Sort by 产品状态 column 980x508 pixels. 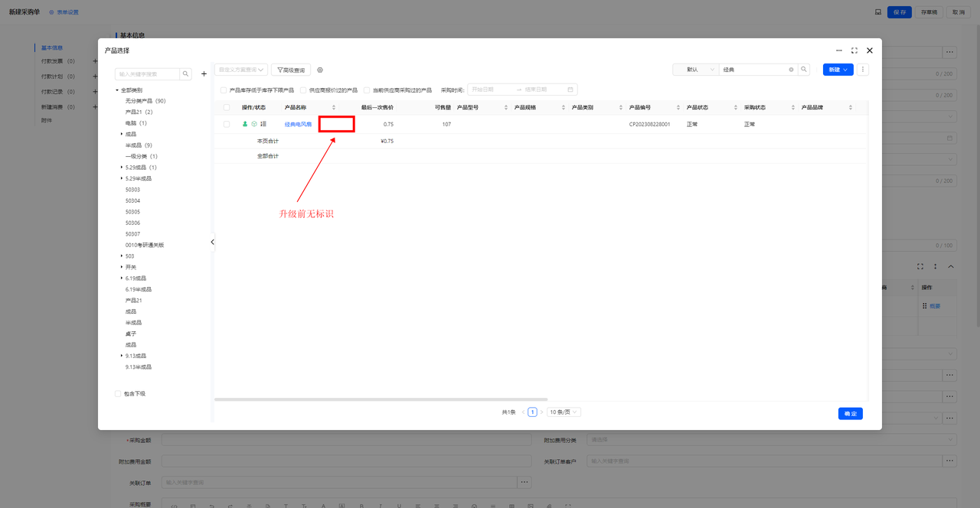[x=736, y=108]
